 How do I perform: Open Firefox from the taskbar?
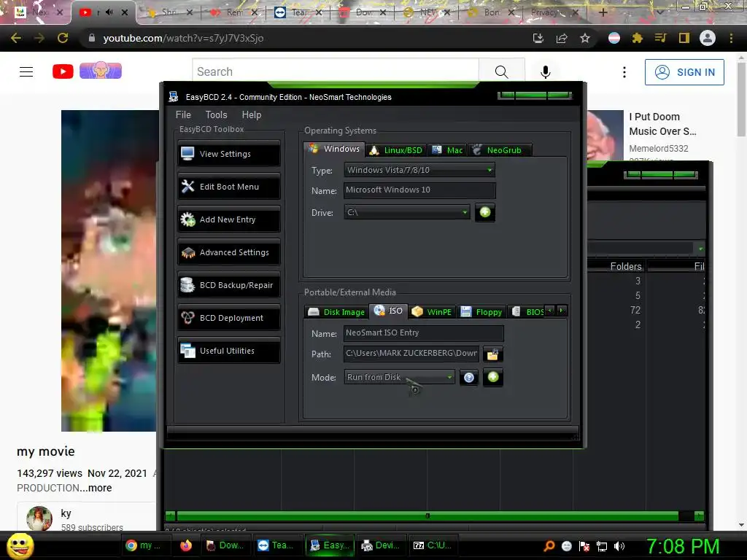coord(186,545)
